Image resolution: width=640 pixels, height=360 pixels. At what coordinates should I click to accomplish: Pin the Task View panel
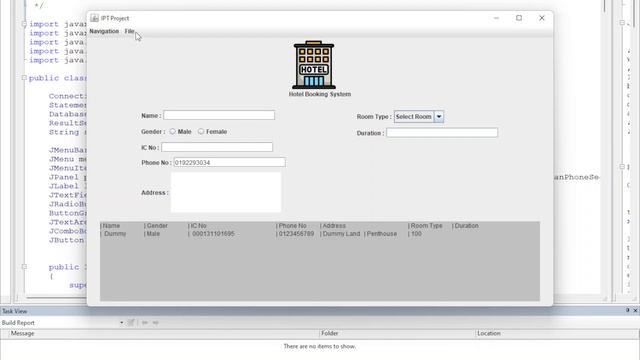(x=627, y=311)
